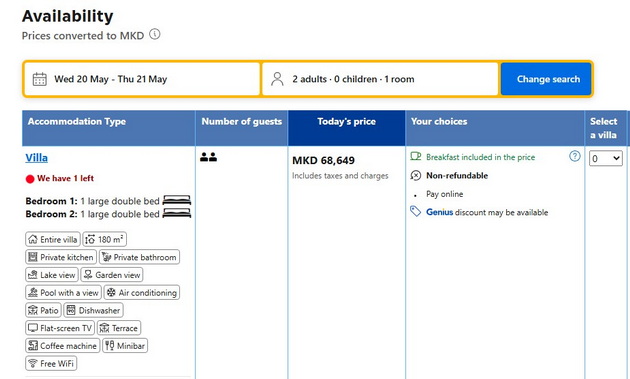Click the MKD 68,649 price
This screenshot has height=379, width=630.
pyautogui.click(x=323, y=161)
